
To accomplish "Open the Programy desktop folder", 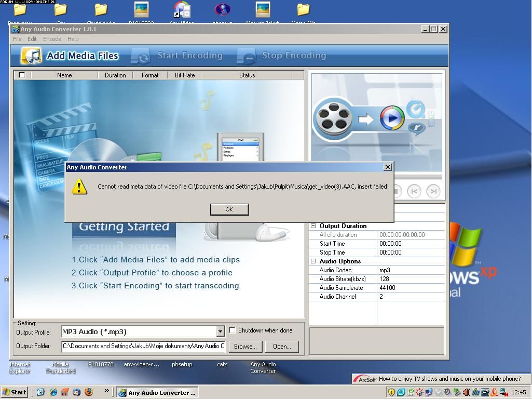I will click(x=20, y=9).
